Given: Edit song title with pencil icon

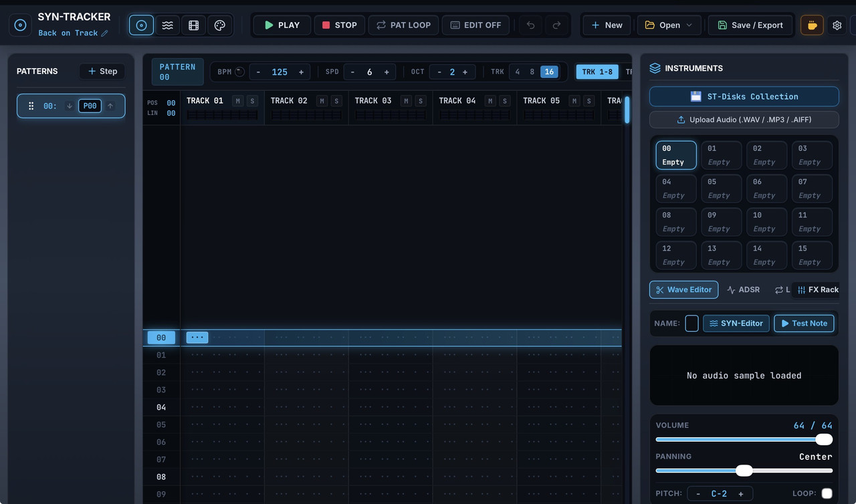Looking at the screenshot, I should click(104, 33).
